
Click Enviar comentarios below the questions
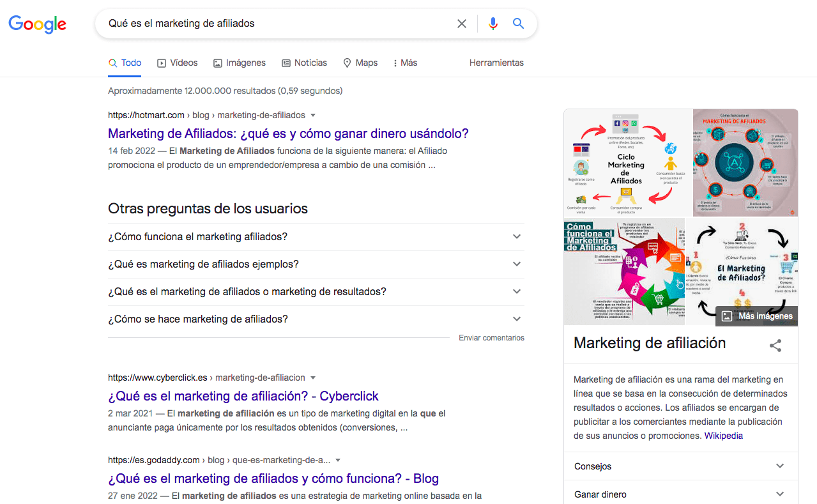491,337
